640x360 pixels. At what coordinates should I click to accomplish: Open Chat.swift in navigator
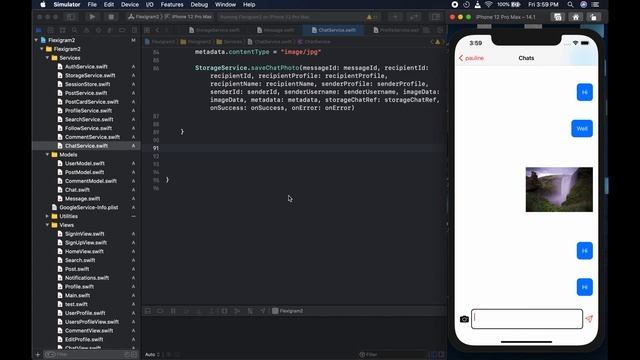(77, 190)
